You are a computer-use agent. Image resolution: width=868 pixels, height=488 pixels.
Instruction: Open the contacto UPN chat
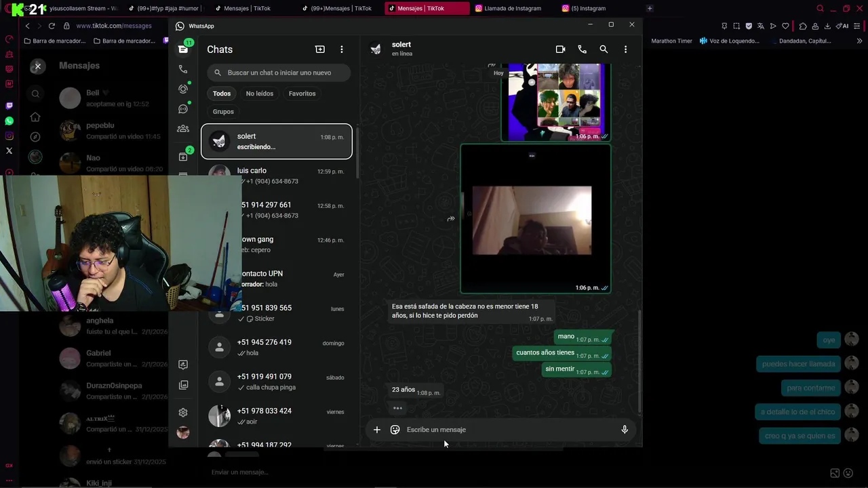(277, 279)
